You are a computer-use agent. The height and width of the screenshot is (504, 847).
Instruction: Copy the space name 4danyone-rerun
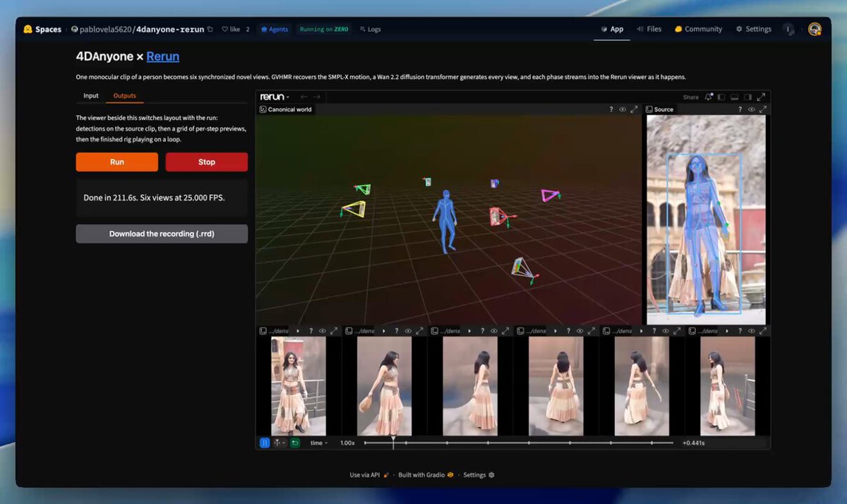click(210, 30)
